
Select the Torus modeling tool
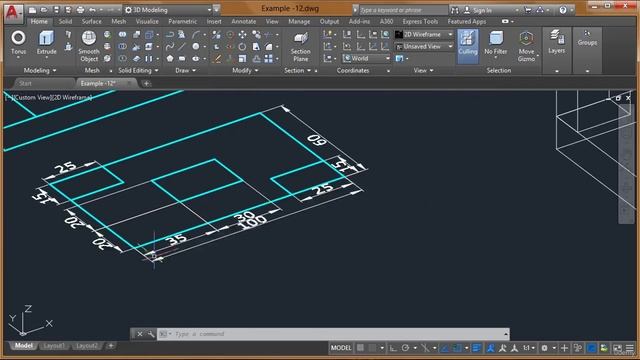point(18,42)
